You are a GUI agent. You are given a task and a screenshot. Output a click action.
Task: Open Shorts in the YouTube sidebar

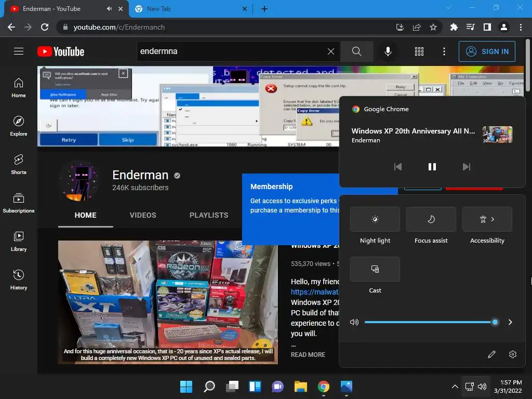point(19,165)
